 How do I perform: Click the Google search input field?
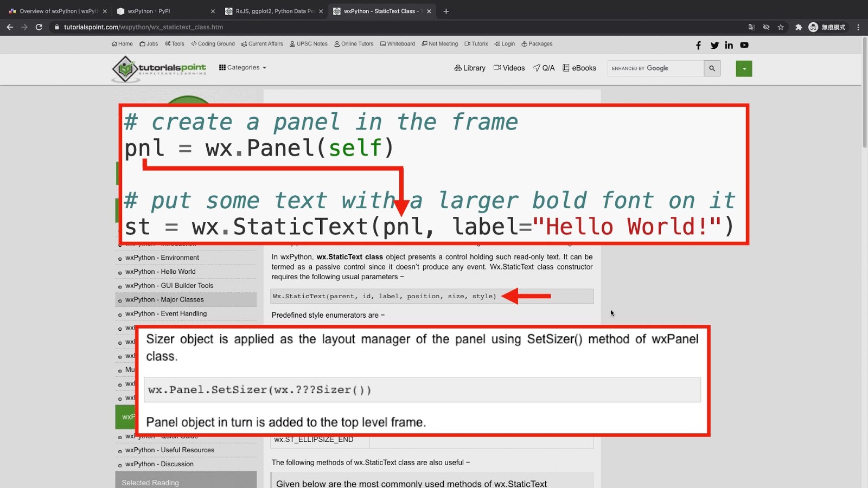[x=656, y=68]
